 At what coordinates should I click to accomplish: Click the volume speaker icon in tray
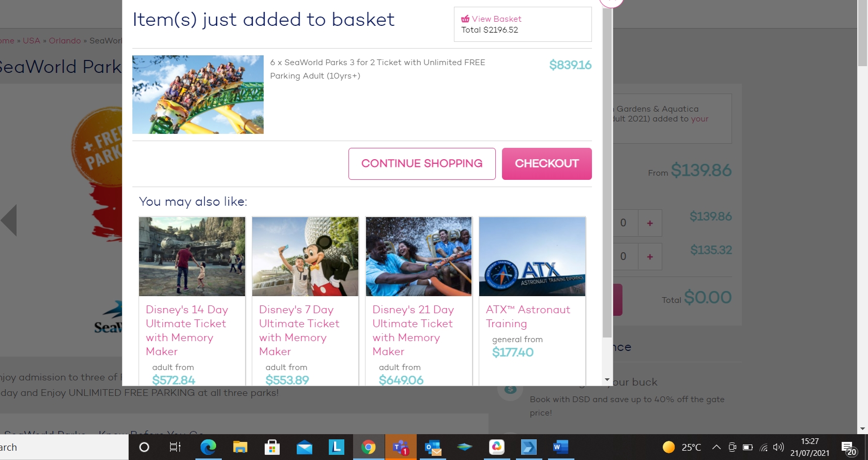(779, 447)
